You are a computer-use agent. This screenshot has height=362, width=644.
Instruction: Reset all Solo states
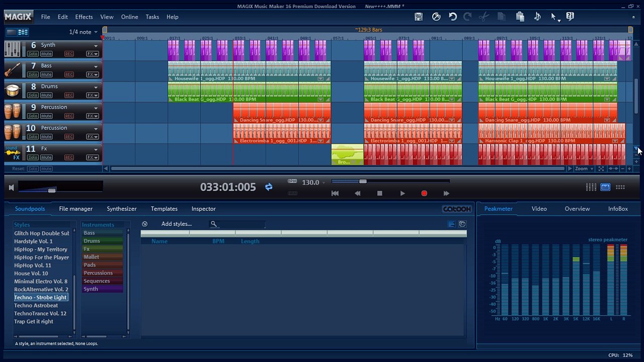pos(33,169)
